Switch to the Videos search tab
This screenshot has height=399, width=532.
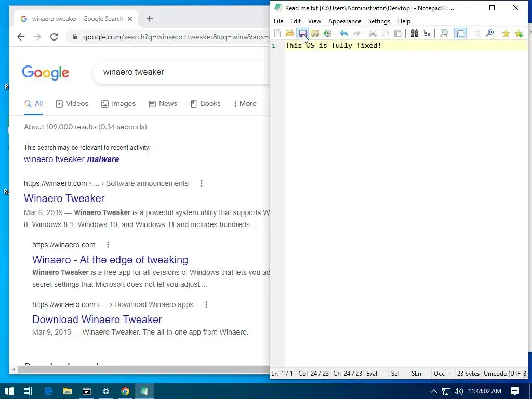[x=72, y=103]
